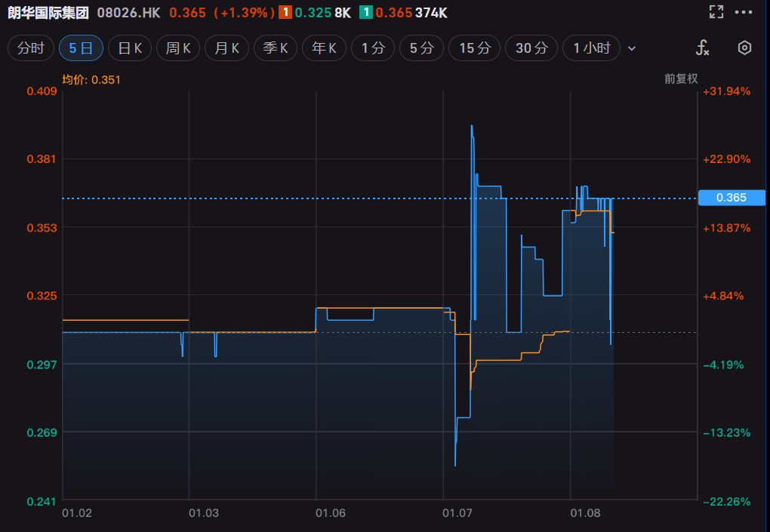Viewport: 770px width, 532px height.
Task: Select the 5日 chart tab
Action: click(x=81, y=48)
